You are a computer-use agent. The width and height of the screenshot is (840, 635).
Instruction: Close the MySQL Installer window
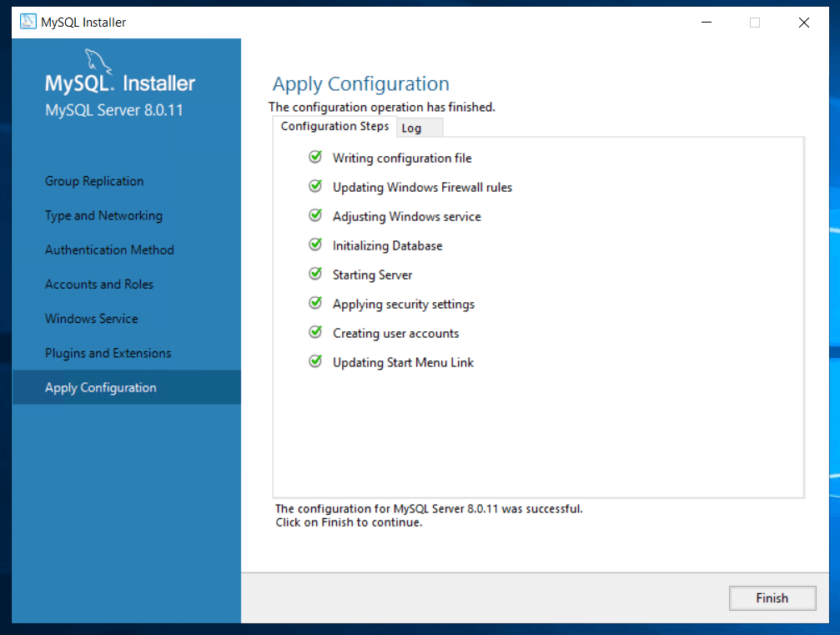pos(803,23)
